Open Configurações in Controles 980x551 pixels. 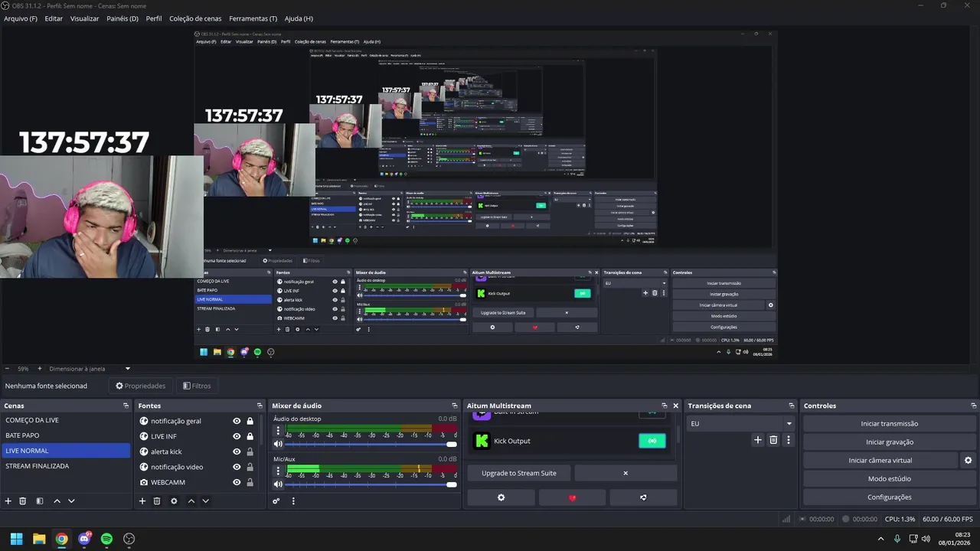(890, 497)
